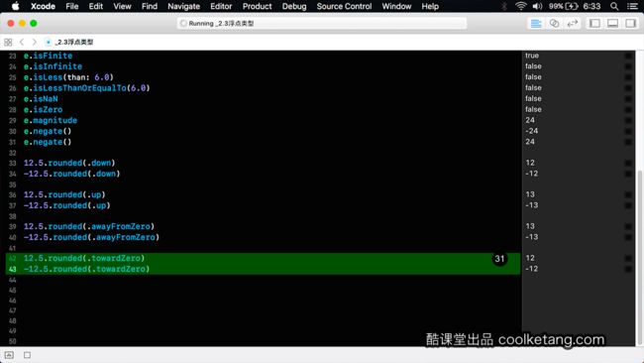Show result for e.magnitude line

pyautogui.click(x=628, y=120)
